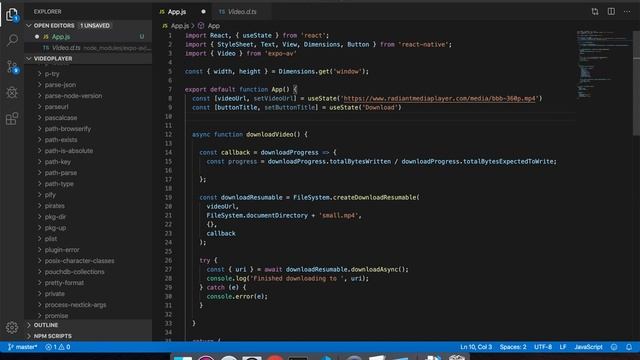The width and height of the screenshot is (640, 360).
Task: Click the feedback smiley in status bar
Action: (x=614, y=347)
